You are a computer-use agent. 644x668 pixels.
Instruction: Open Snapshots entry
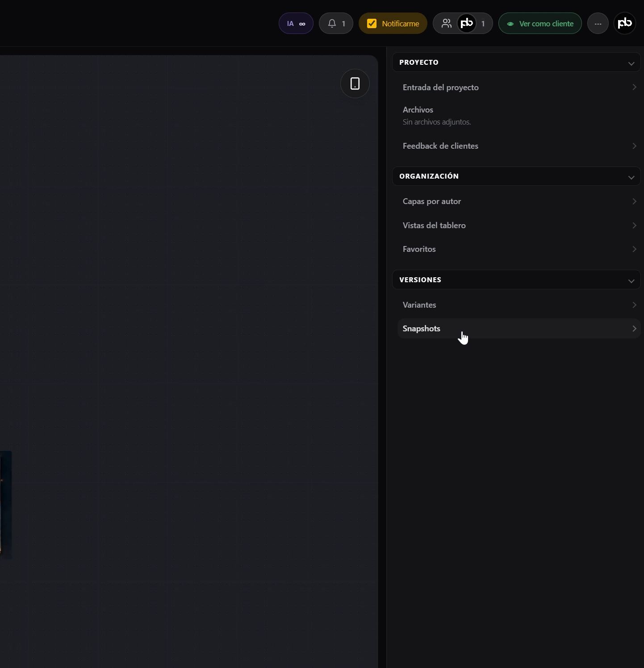519,329
